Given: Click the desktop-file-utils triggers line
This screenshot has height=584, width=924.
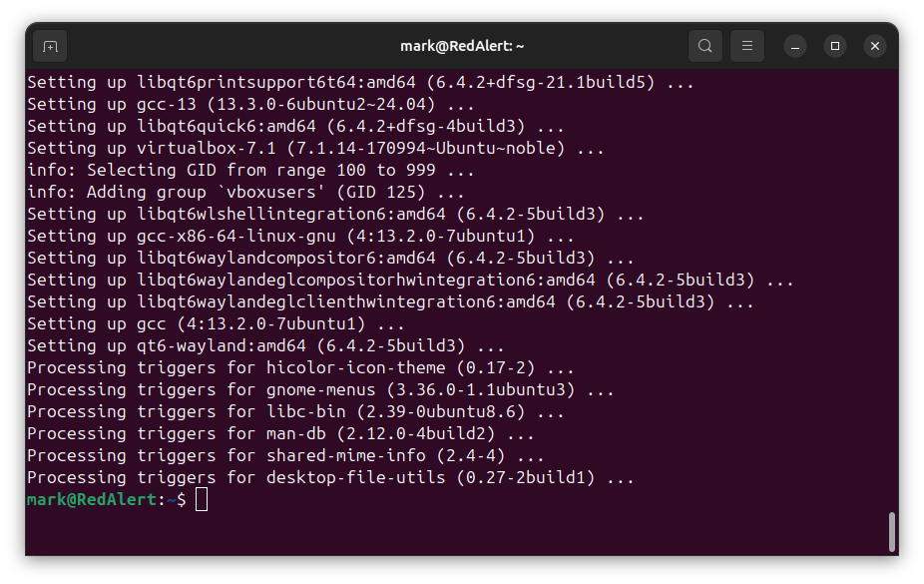Looking at the screenshot, I should (330, 477).
